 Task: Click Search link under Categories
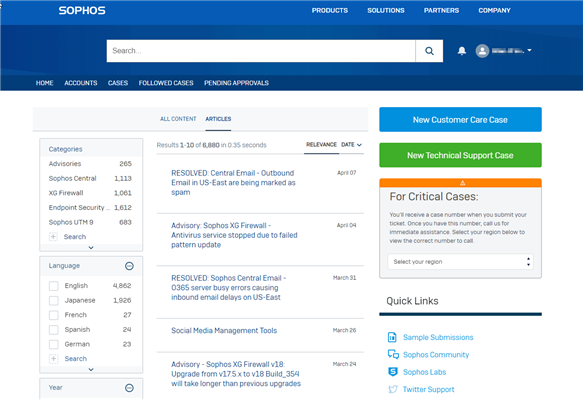point(75,237)
